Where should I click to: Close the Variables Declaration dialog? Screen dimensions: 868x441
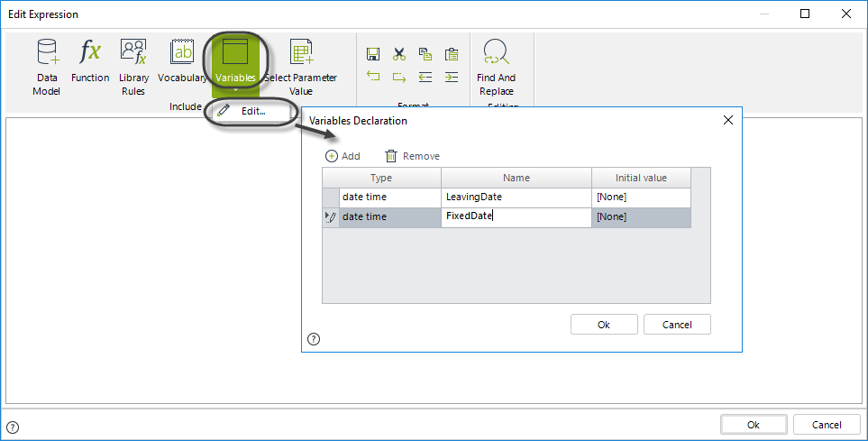coord(728,120)
